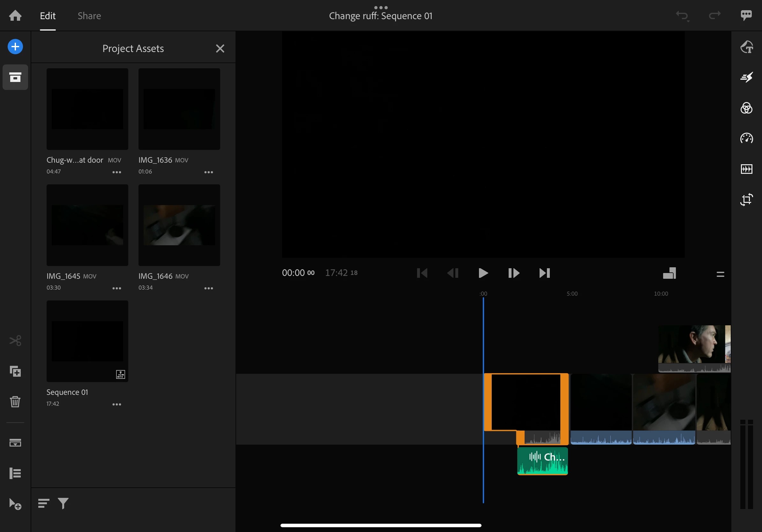Close the Project Assets panel
This screenshot has width=762, height=532.
(x=220, y=48)
